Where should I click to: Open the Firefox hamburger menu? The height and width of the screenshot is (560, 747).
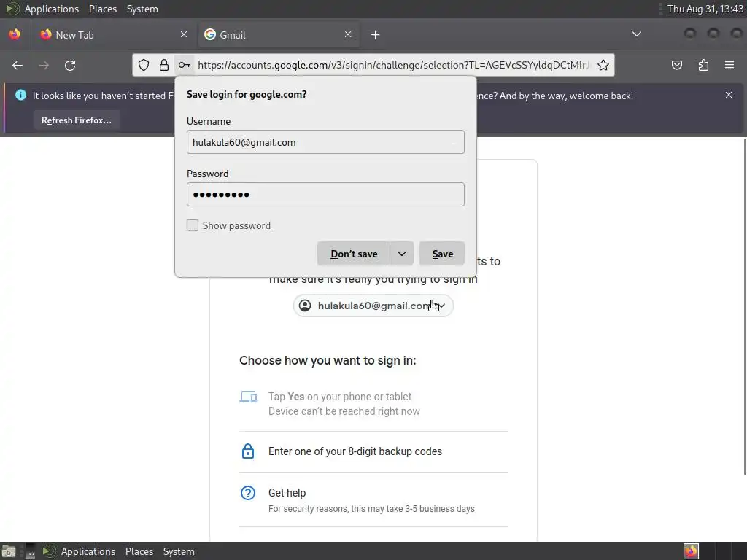(x=729, y=65)
